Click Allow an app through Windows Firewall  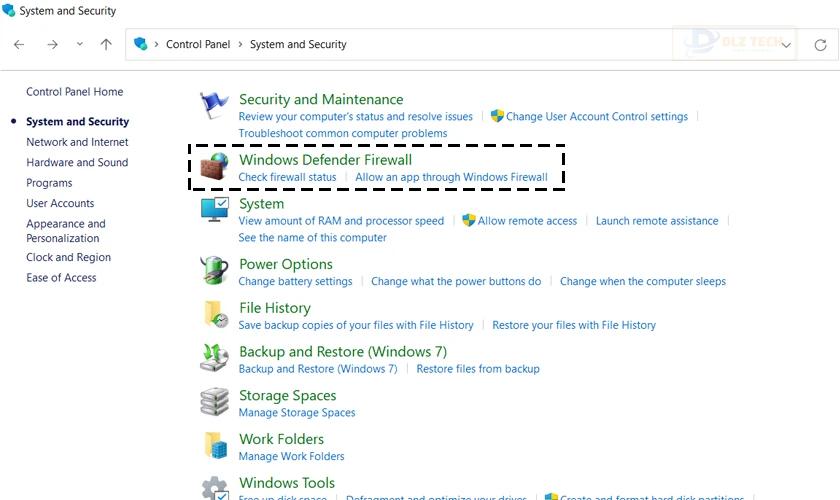click(x=451, y=177)
